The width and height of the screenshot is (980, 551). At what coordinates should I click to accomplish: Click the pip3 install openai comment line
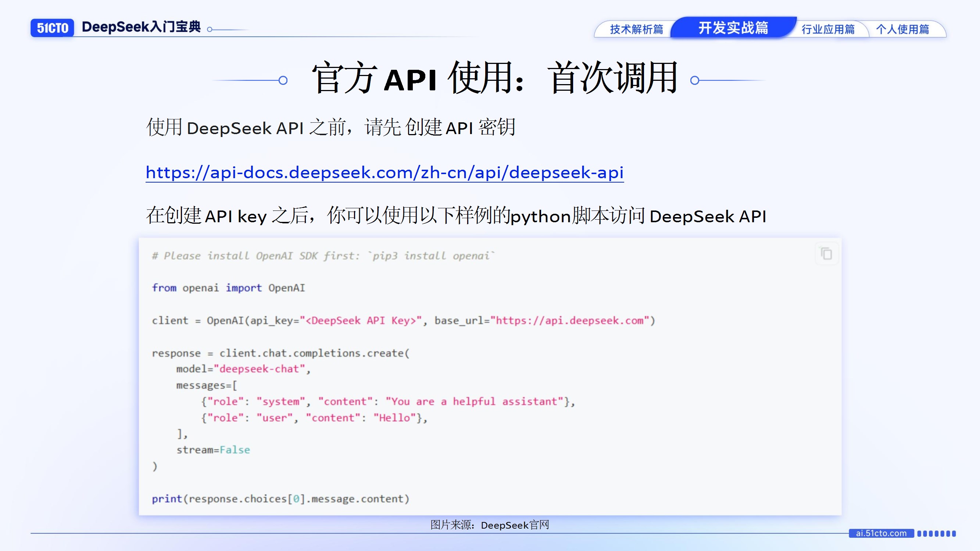323,256
